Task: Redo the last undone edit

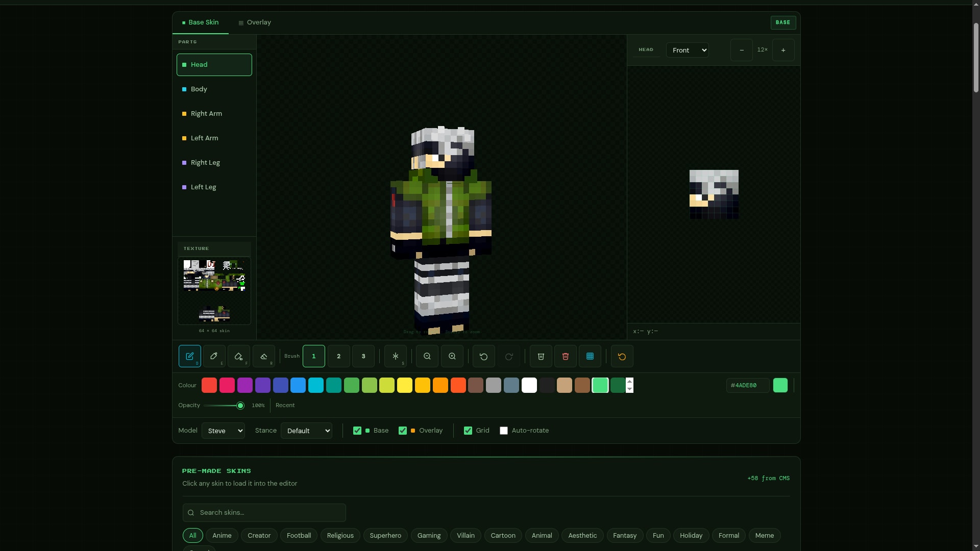Action: click(509, 356)
